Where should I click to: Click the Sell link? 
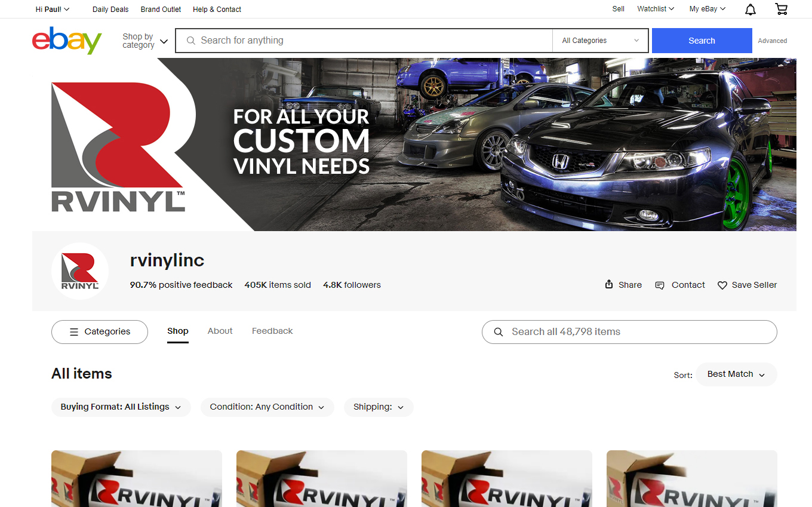pos(619,9)
